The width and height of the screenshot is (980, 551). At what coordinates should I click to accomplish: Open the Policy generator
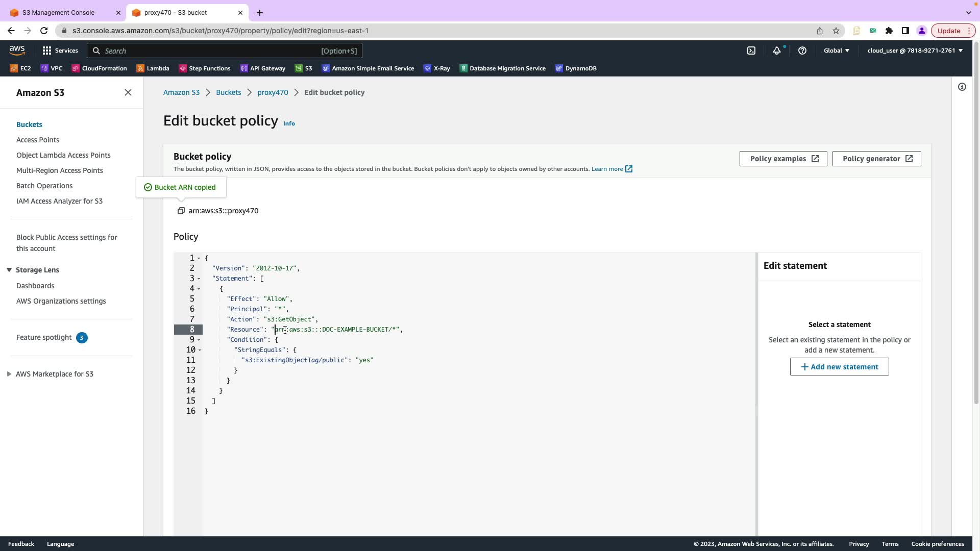(x=876, y=159)
